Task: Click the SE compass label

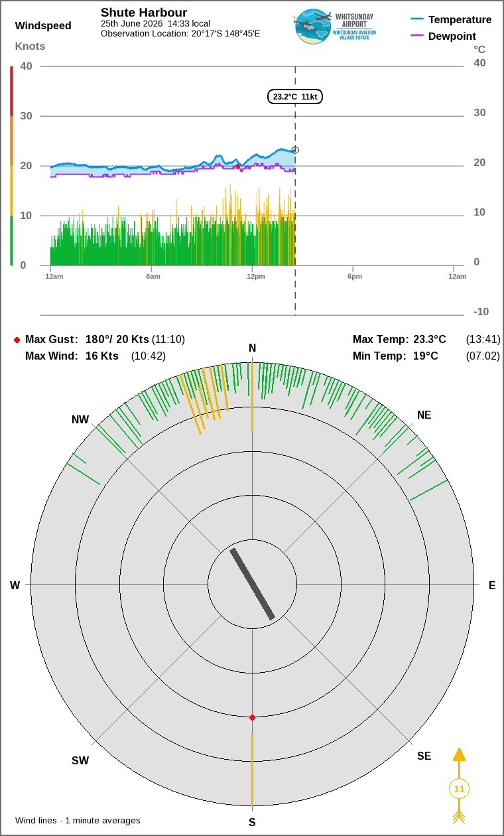Action: pos(424,756)
